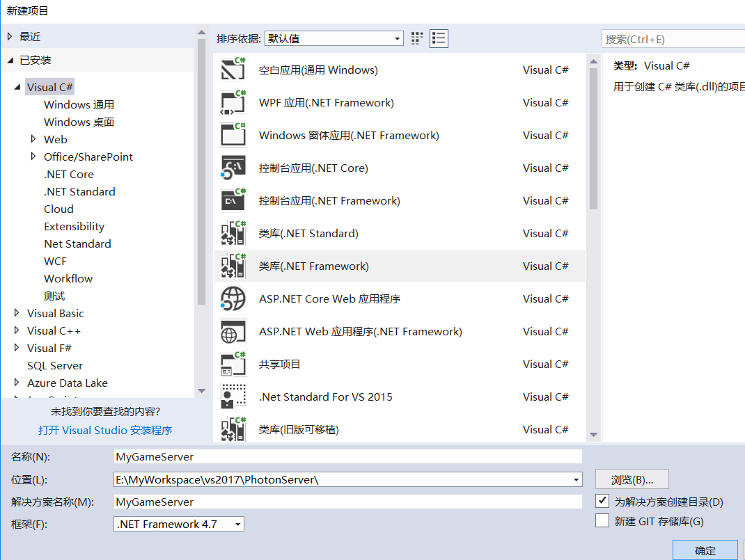Select Cloud category
The width and height of the screenshot is (745, 560).
click(x=58, y=209)
